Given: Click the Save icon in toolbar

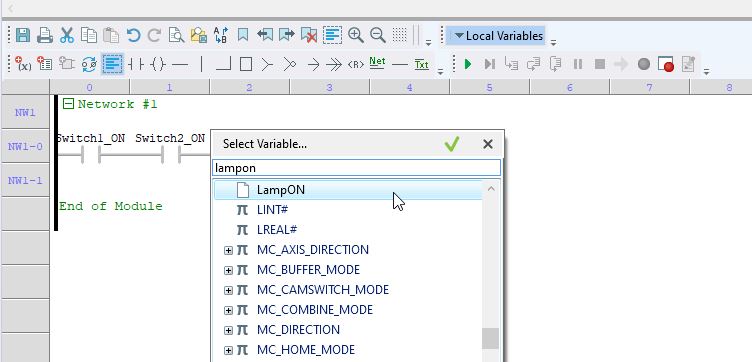Looking at the screenshot, I should 23,35.
